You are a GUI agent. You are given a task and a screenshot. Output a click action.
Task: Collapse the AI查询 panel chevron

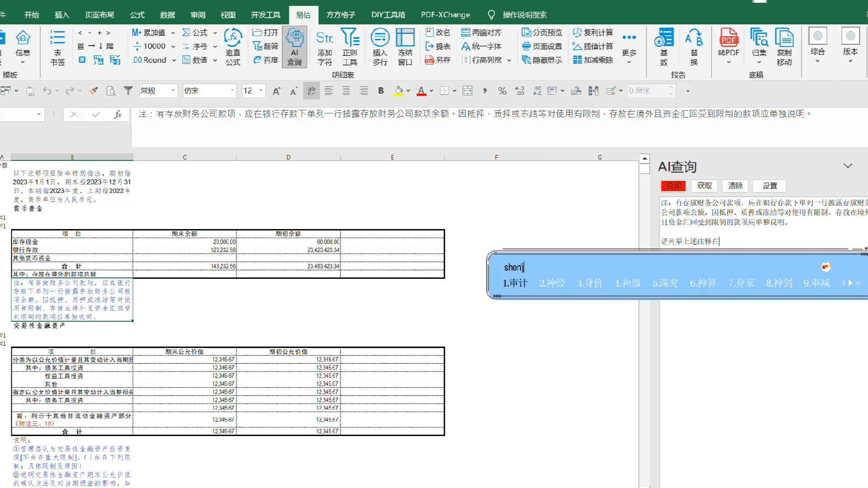[x=848, y=166]
